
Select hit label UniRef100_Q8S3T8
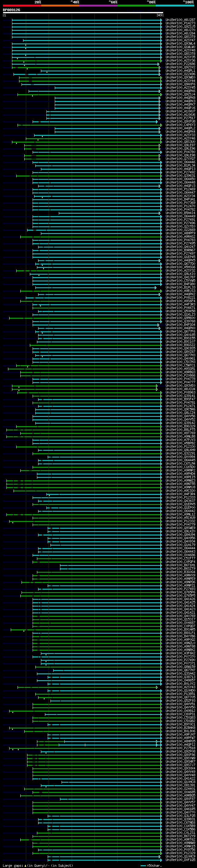click(x=180, y=54)
